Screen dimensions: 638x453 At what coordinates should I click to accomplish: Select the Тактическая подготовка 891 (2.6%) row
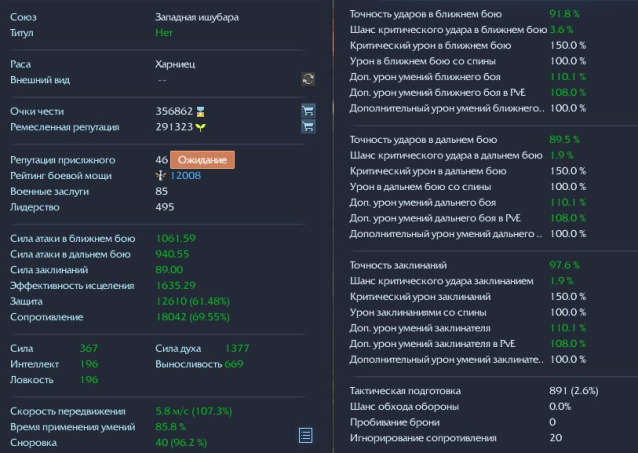pyautogui.click(x=470, y=390)
